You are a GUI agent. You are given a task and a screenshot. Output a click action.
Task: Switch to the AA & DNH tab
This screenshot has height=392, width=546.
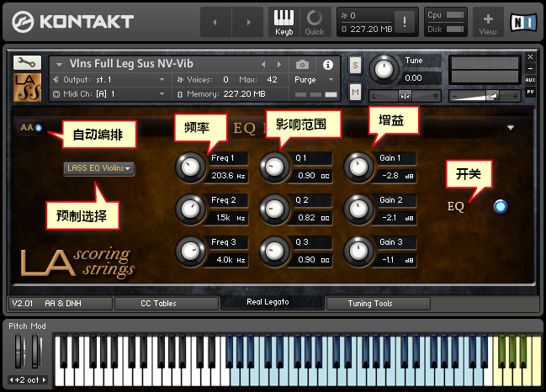[x=61, y=304]
